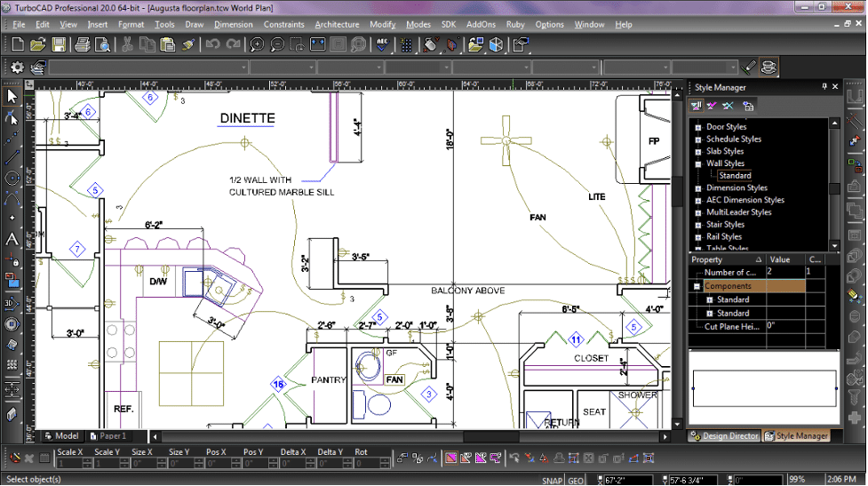
Task: Open the Architecture menu
Action: 337,24
